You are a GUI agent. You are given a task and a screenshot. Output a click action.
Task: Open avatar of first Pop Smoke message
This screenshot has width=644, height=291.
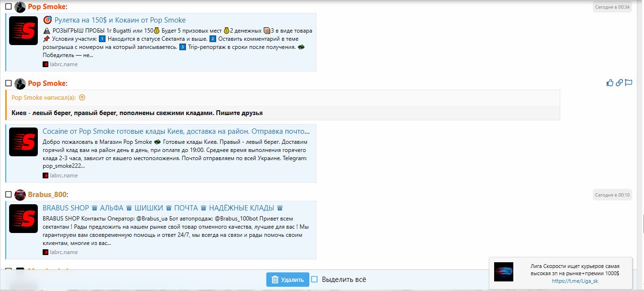pyautogui.click(x=20, y=7)
